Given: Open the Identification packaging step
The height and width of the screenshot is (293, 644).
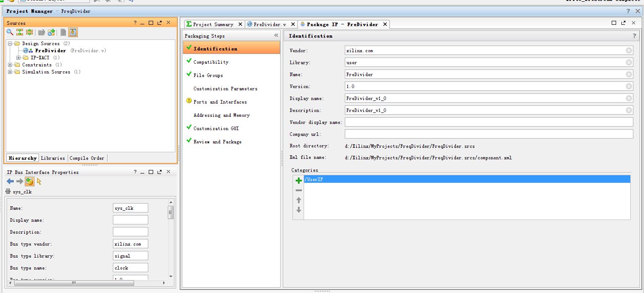Looking at the screenshot, I should (x=231, y=48).
